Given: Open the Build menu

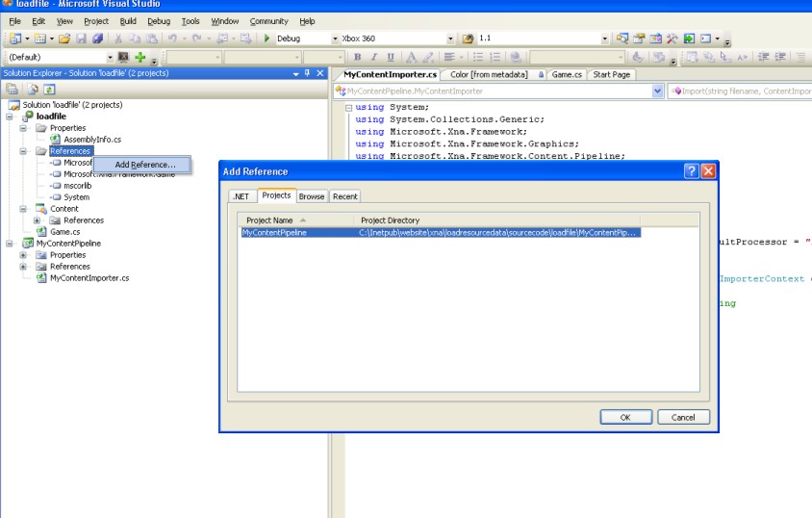Looking at the screenshot, I should (x=128, y=21).
